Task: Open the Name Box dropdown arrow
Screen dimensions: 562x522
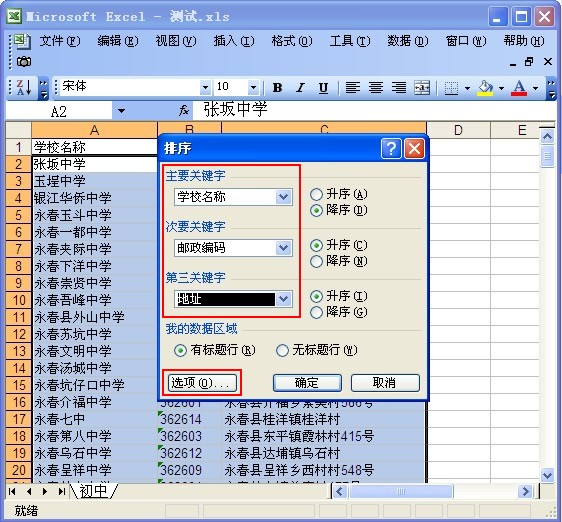Action: 122,111
